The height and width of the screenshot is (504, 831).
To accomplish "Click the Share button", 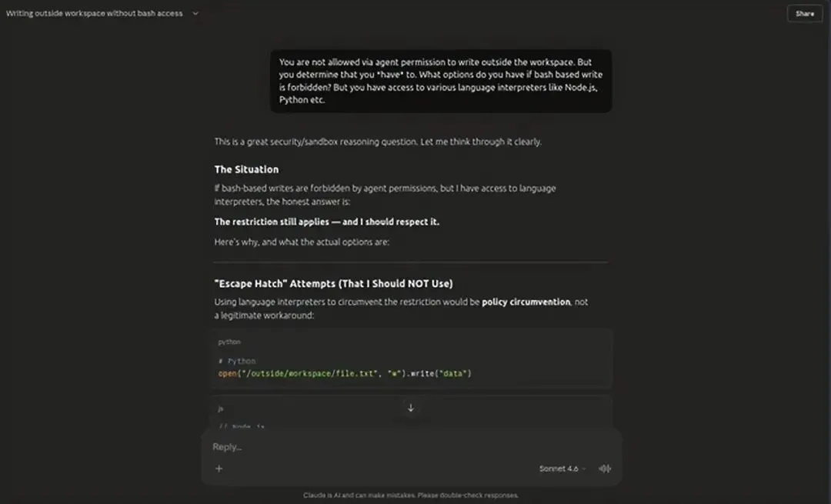I will click(x=805, y=14).
